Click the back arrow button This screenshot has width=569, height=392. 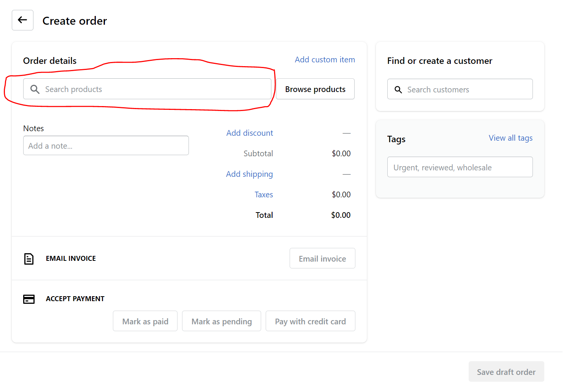[x=22, y=20]
